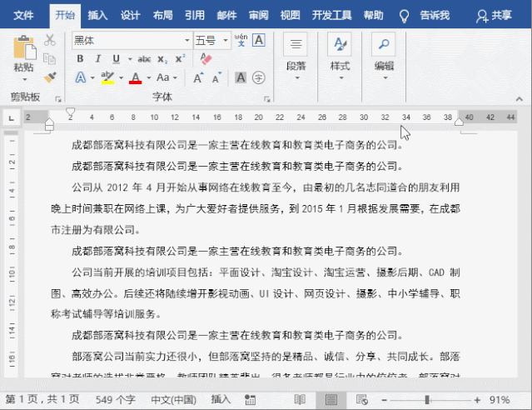This screenshot has width=532, height=410.
Task: Click the Tell Me lightbulb icon
Action: (x=405, y=15)
